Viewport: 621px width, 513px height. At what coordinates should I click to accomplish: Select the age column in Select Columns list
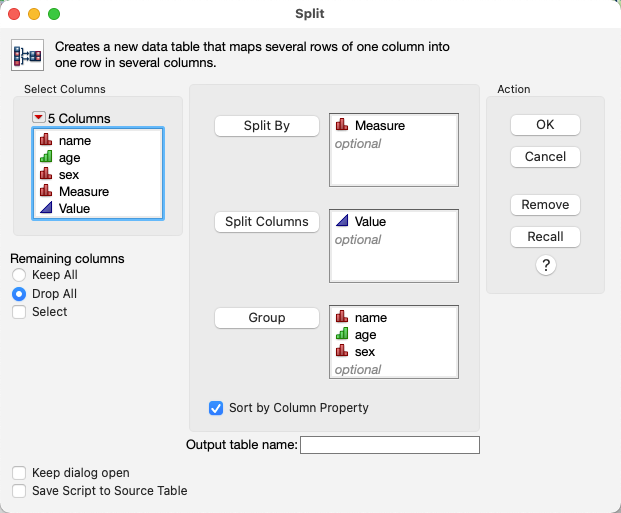coord(69,158)
